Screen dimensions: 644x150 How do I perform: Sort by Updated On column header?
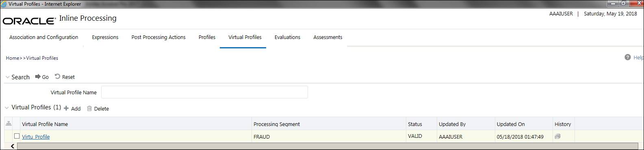click(x=511, y=124)
